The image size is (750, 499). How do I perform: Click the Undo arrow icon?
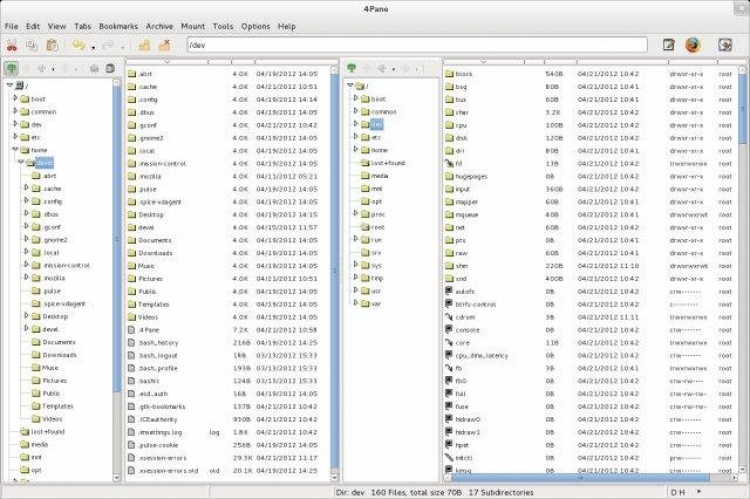pyautogui.click(x=78, y=45)
